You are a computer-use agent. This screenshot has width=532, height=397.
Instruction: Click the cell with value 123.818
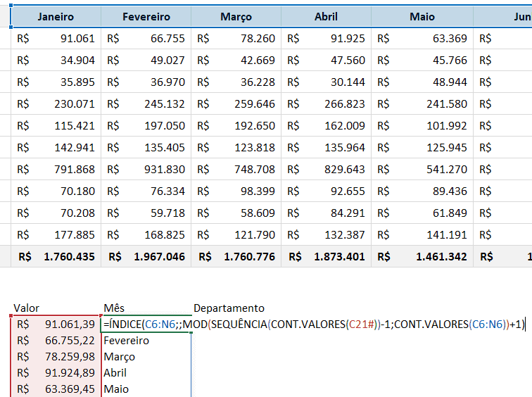(x=236, y=147)
